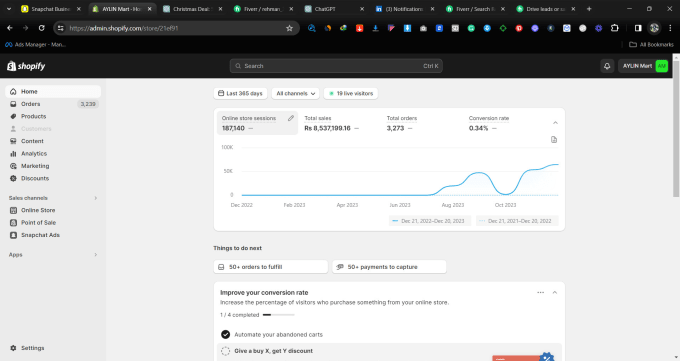Open the chart report document icon
Image resolution: width=680 pixels, height=361 pixels.
(554, 140)
